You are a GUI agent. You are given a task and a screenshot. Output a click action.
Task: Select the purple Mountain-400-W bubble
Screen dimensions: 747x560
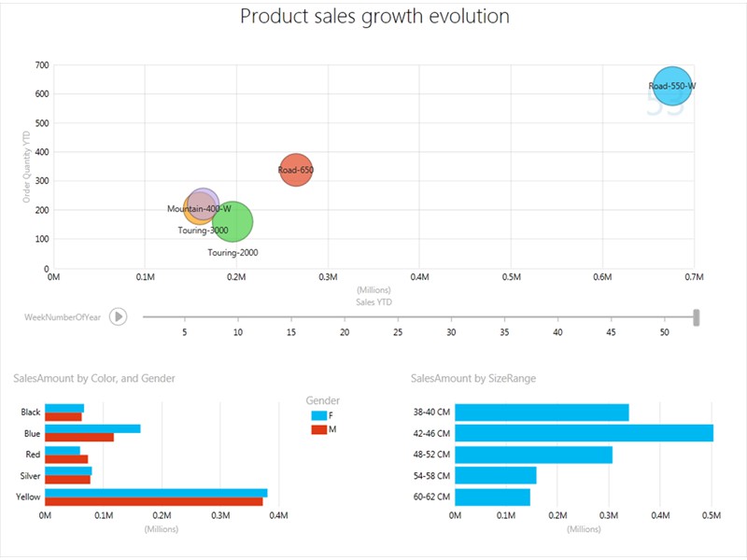204,204
